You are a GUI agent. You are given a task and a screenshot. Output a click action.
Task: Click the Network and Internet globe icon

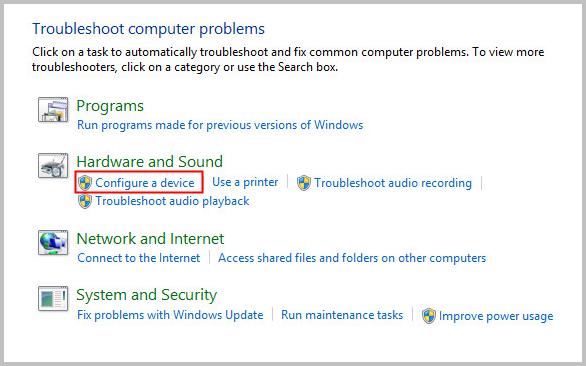pos(53,243)
